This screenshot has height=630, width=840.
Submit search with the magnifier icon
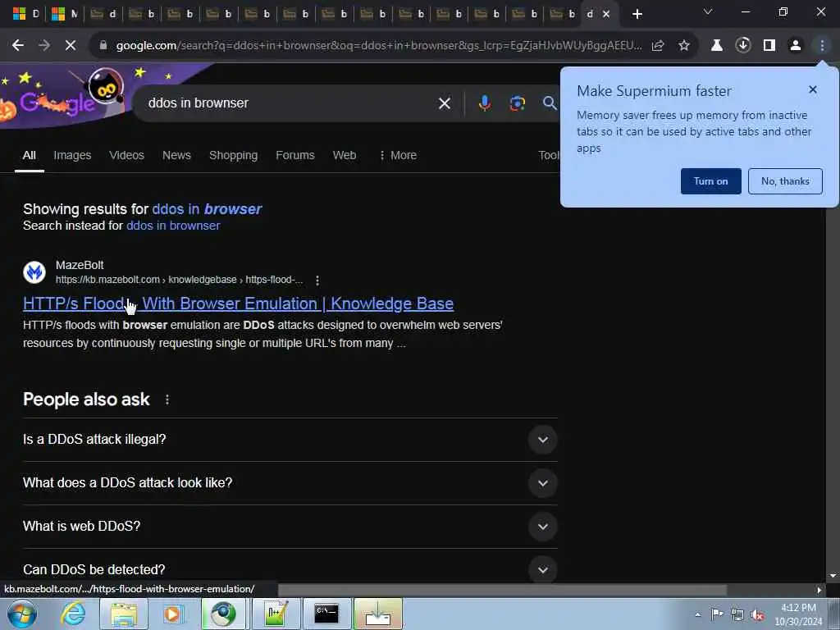click(x=550, y=103)
